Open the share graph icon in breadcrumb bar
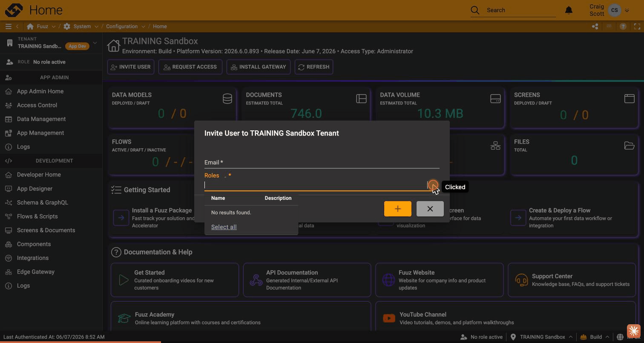644x343 pixels. (x=595, y=26)
